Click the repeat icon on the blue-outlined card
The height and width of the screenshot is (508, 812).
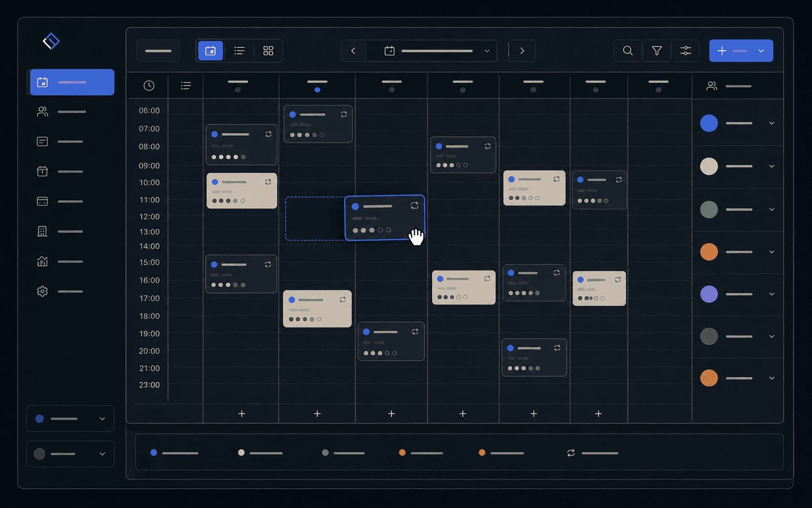(x=414, y=206)
